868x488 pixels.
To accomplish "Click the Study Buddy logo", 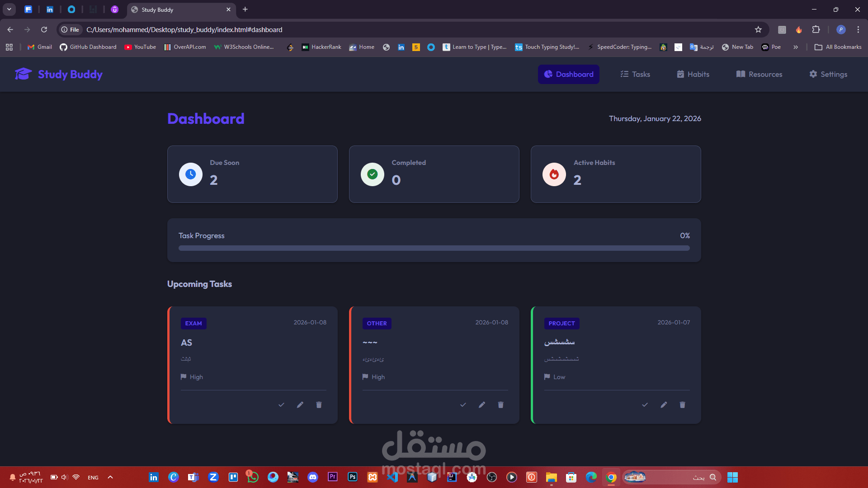I will [59, 74].
